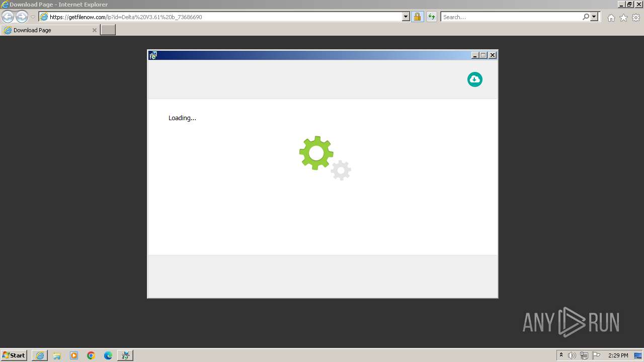Screen dimensions: 644x362
Task: Click the Loading... text
Action: (182, 118)
